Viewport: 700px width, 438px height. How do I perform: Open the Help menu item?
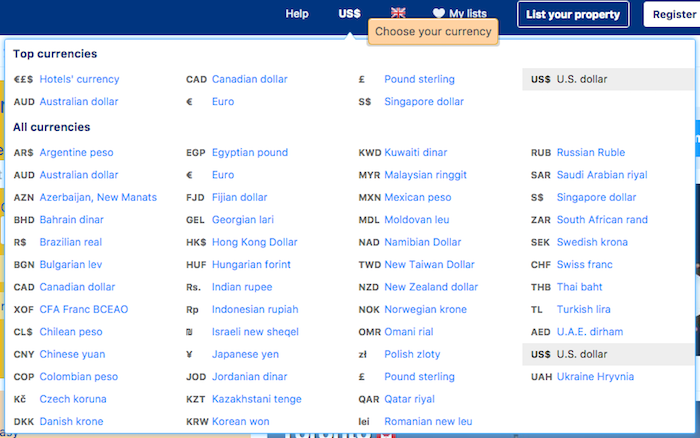tap(297, 14)
